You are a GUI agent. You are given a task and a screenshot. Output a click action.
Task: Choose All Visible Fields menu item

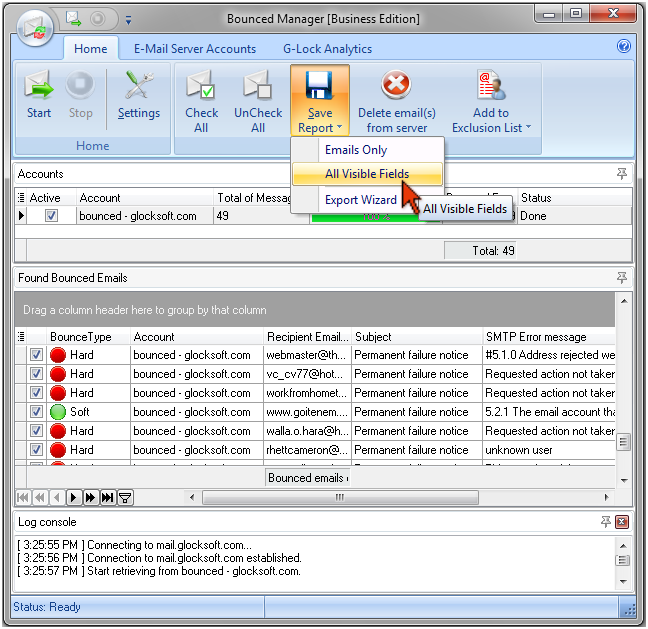pos(367,174)
